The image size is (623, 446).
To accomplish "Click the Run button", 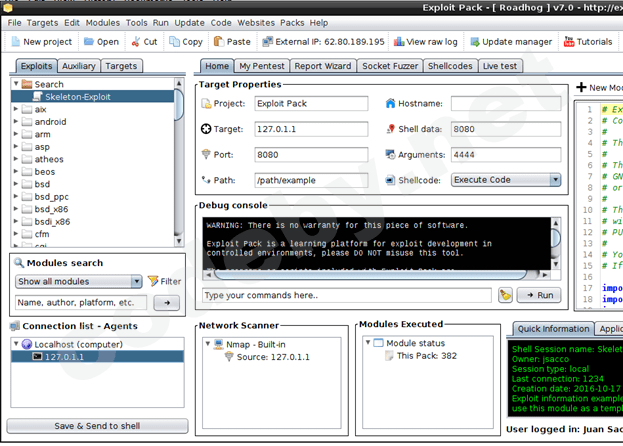I will [539, 295].
